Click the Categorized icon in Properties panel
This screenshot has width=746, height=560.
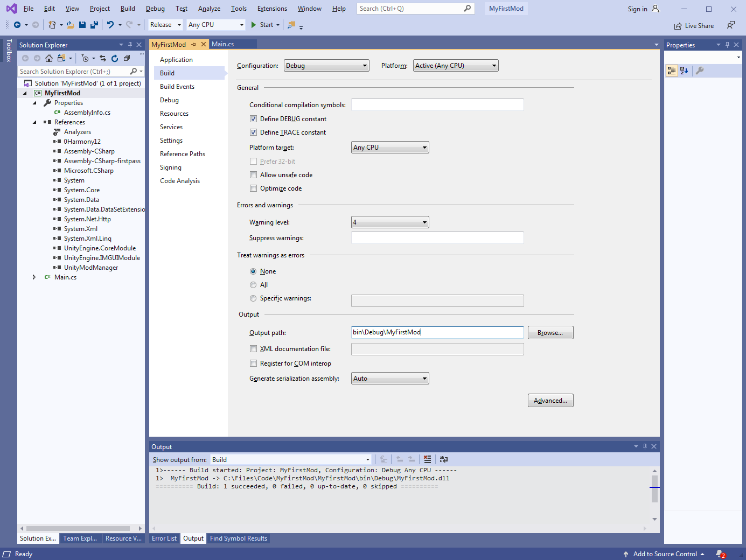[672, 71]
